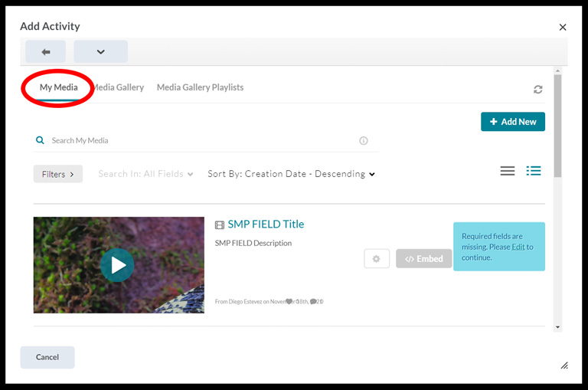Select the Media Gallery Playlists tab
The height and width of the screenshot is (390, 588).
tap(200, 87)
